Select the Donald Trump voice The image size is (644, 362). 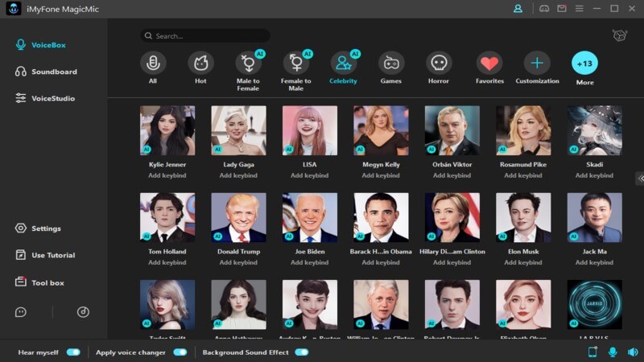238,217
